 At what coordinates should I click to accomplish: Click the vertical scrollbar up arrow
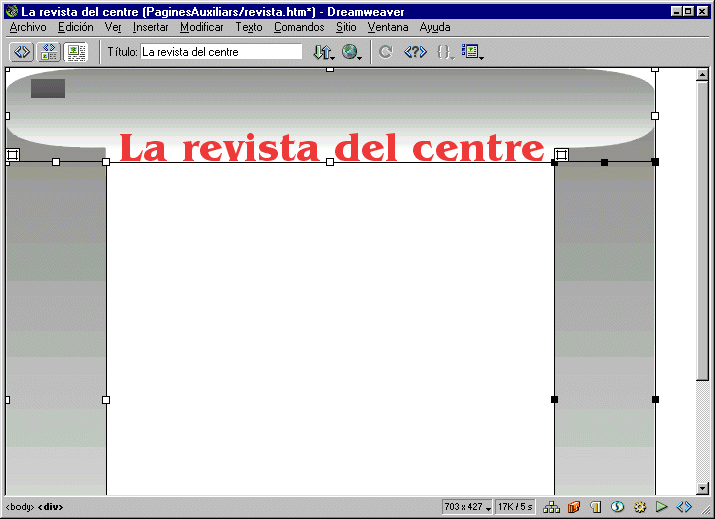pos(702,75)
